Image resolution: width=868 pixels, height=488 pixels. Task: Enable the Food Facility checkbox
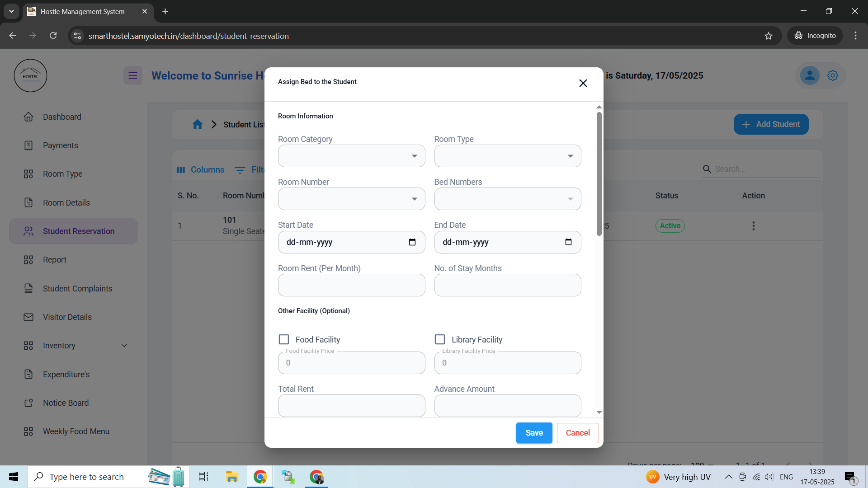coord(284,339)
